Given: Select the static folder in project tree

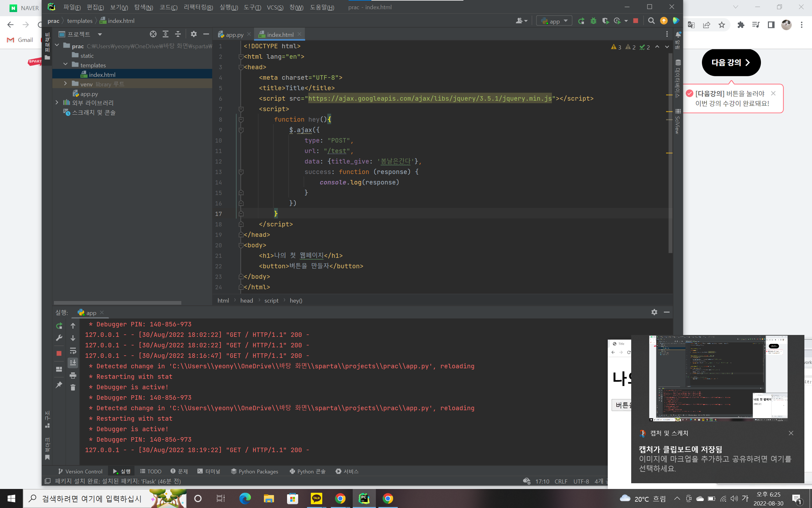Looking at the screenshot, I should (87, 56).
